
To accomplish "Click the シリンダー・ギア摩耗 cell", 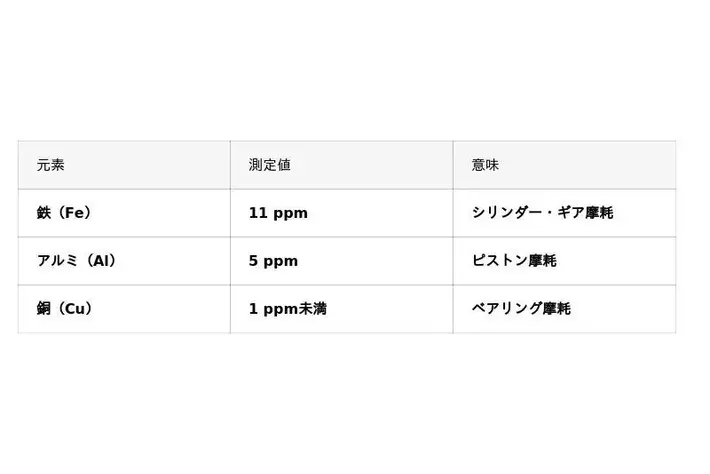I will [542, 213].
